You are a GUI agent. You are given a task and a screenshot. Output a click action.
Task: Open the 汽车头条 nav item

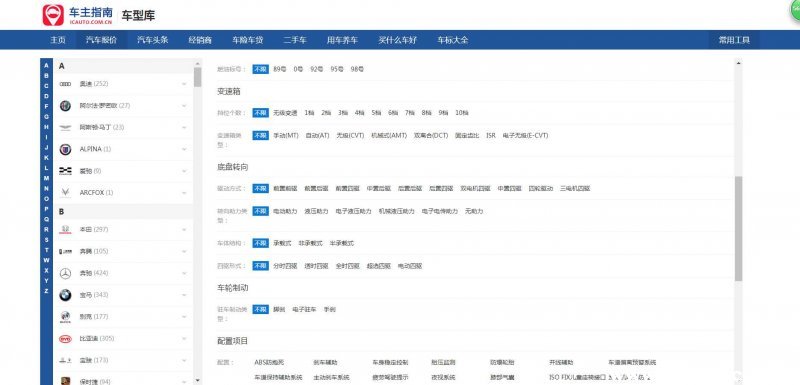(x=153, y=40)
